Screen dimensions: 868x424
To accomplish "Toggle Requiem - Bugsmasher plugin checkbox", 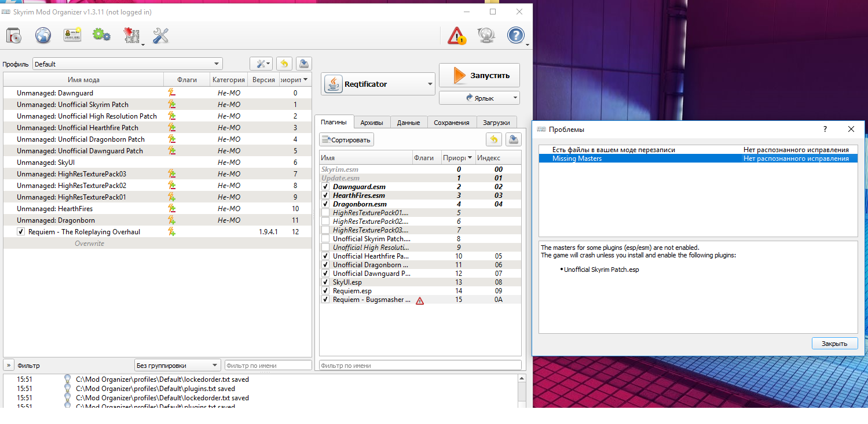I will [x=326, y=300].
